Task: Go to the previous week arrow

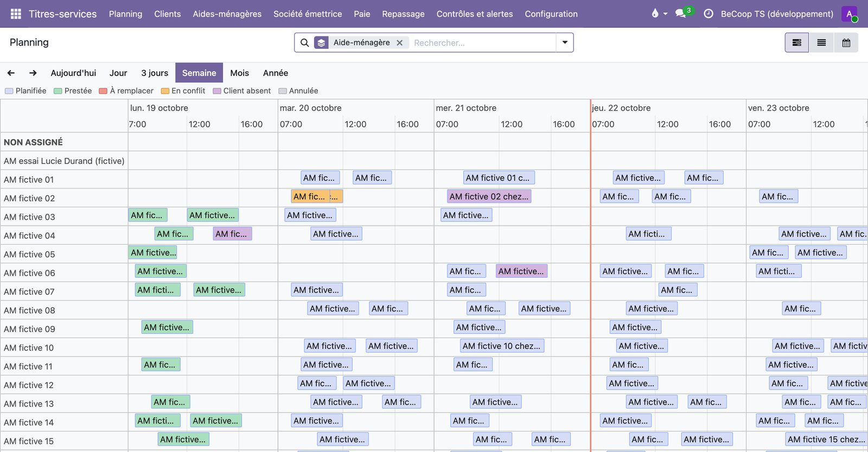Action: [11, 73]
